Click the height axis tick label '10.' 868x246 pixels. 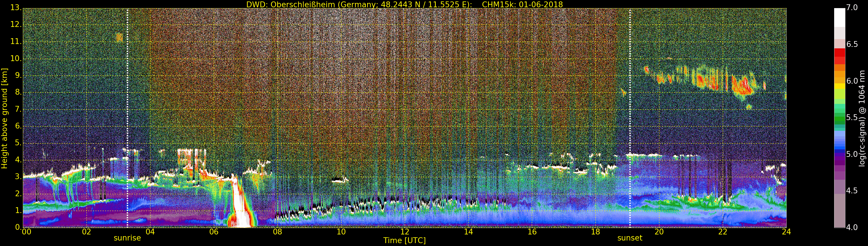click(x=16, y=59)
